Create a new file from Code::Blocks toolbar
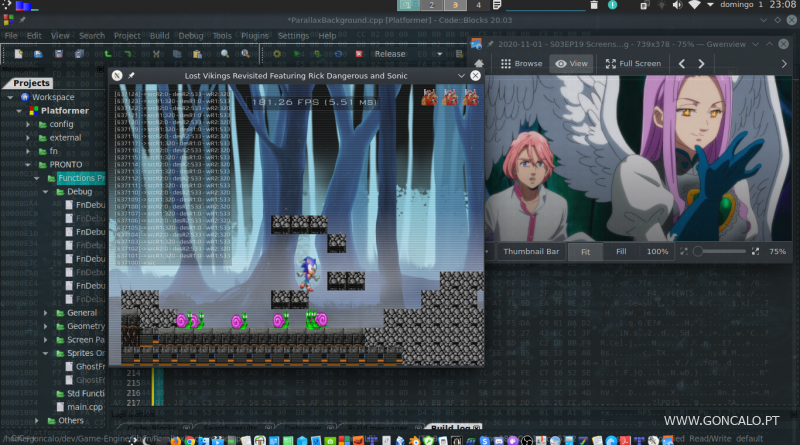Screen dimensions: 800x445 coord(18,54)
